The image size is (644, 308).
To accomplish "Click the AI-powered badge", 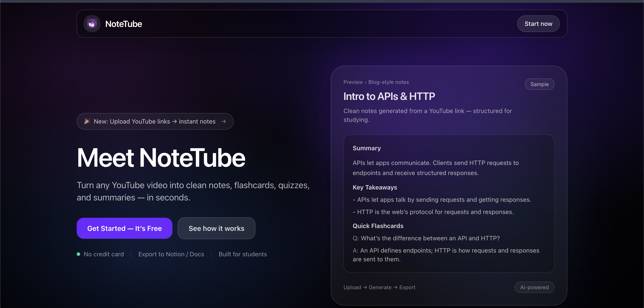I will tap(534, 287).
